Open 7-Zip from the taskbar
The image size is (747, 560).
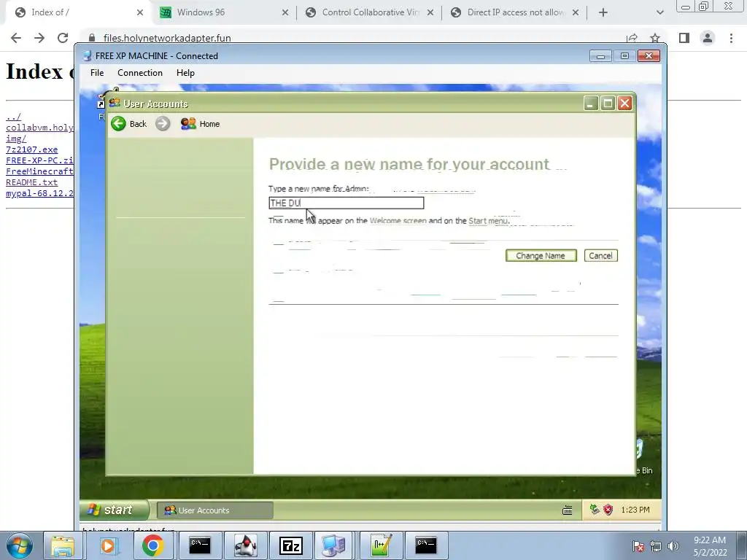290,545
